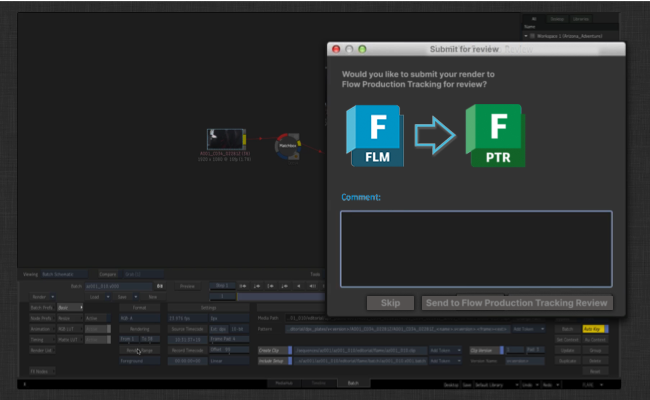The image size is (650, 400).
Task: Edit the Batch name field ar001_010
Action: (119, 286)
